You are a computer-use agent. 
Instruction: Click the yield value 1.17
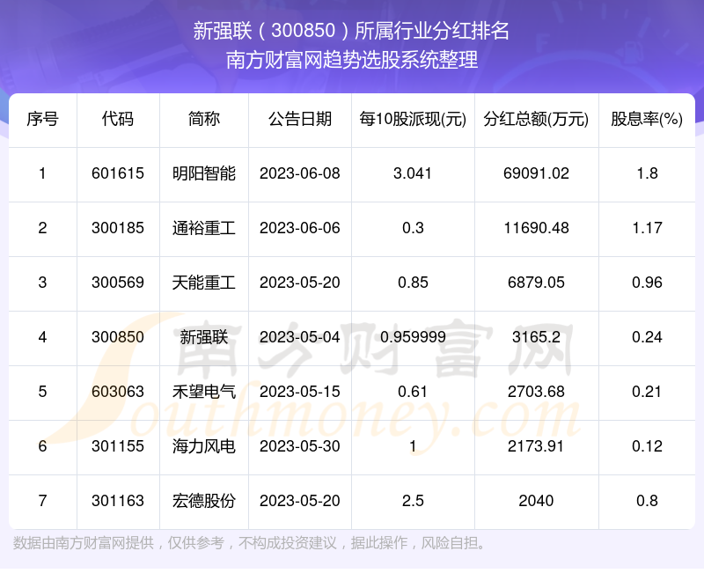click(647, 228)
